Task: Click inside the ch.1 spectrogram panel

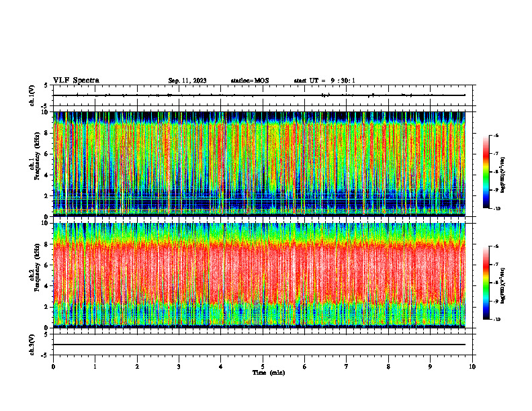Action: [x=259, y=164]
